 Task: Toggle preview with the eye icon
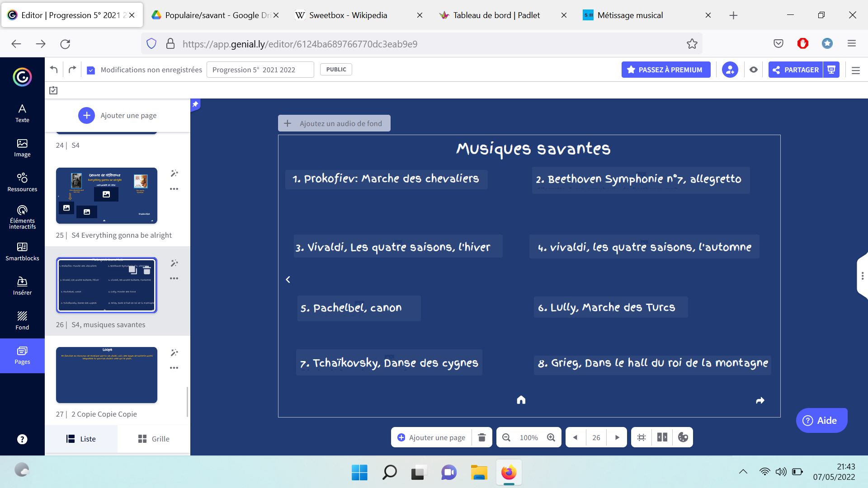(753, 70)
